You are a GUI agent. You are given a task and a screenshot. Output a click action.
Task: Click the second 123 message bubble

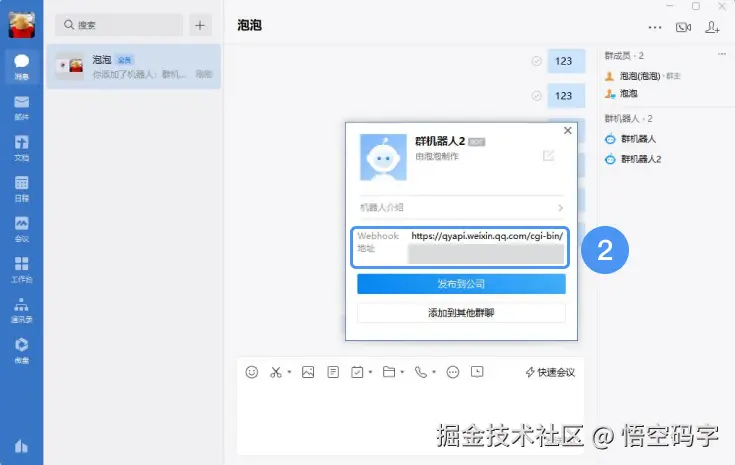pos(566,96)
